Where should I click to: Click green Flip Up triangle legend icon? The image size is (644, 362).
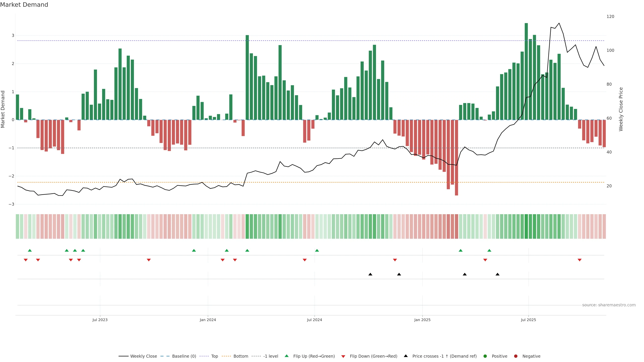pos(287,356)
